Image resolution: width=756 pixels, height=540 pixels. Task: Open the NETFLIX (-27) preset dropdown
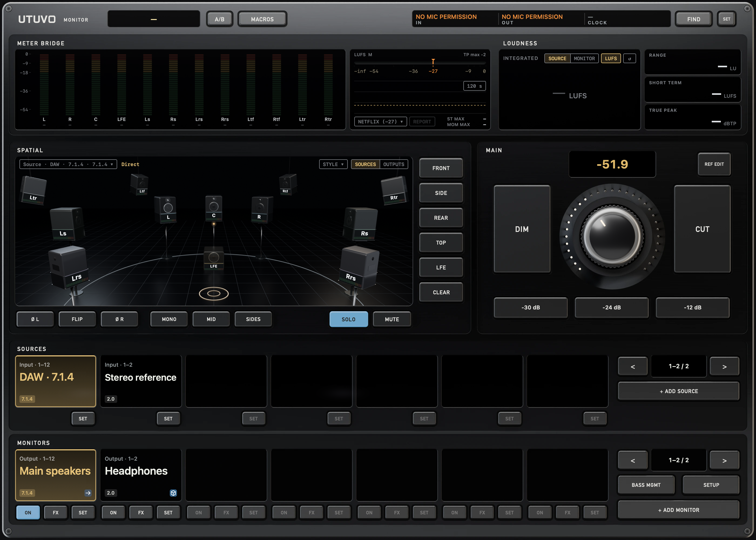click(380, 122)
